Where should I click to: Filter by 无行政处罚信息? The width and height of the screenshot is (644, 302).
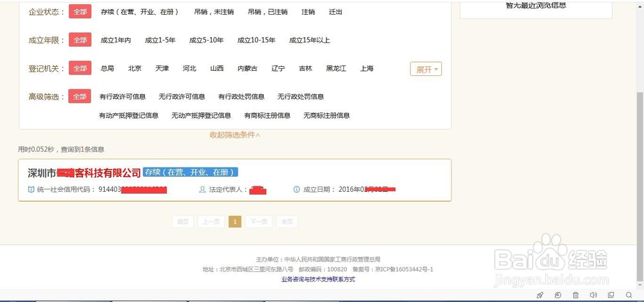(x=301, y=97)
